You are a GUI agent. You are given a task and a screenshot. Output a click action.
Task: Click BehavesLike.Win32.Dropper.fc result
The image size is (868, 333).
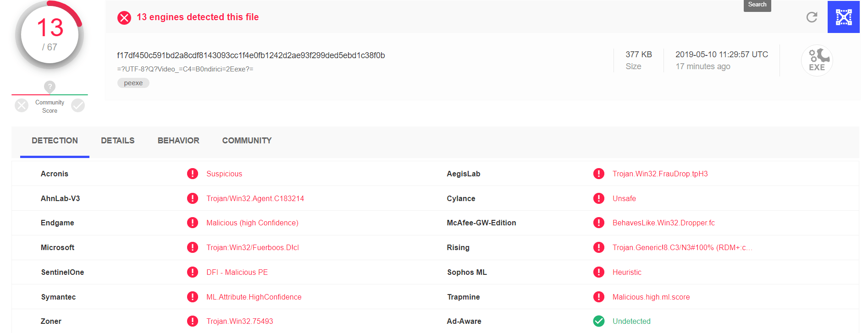pos(663,223)
